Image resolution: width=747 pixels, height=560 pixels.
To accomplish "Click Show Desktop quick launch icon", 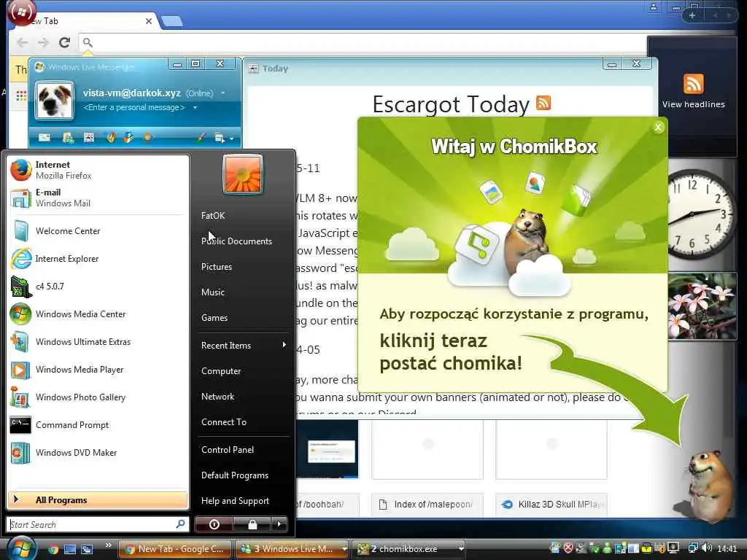I will tap(70, 549).
